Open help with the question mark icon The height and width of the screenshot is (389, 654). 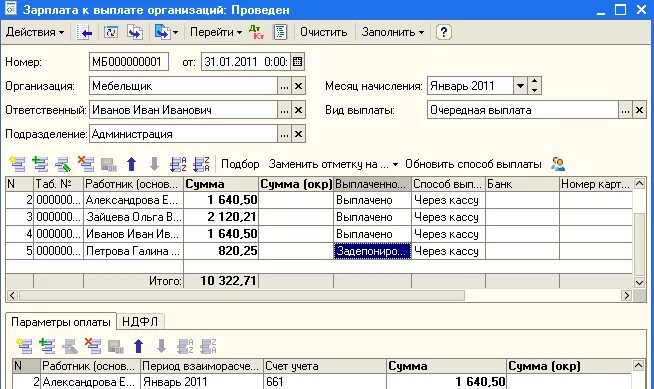click(443, 32)
